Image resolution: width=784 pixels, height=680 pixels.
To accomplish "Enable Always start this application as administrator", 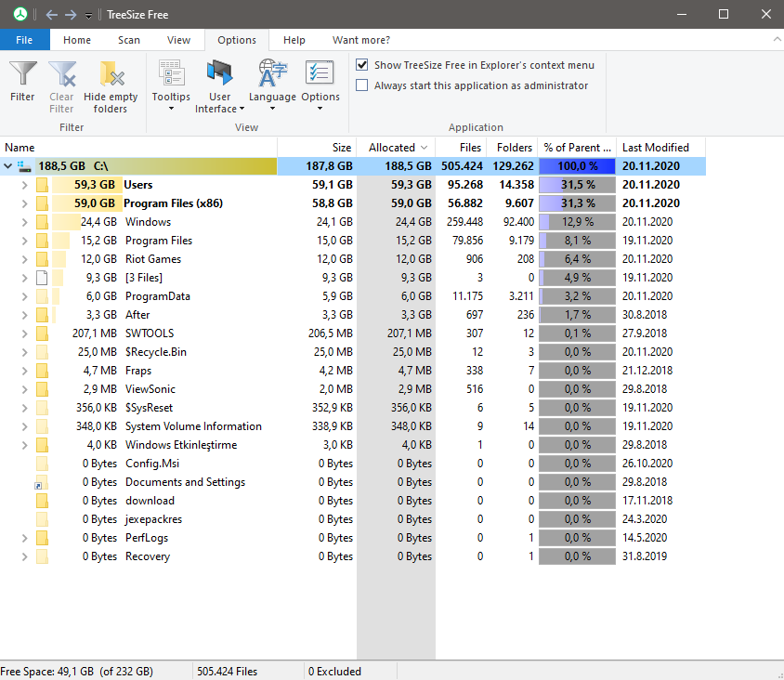I will (x=362, y=85).
